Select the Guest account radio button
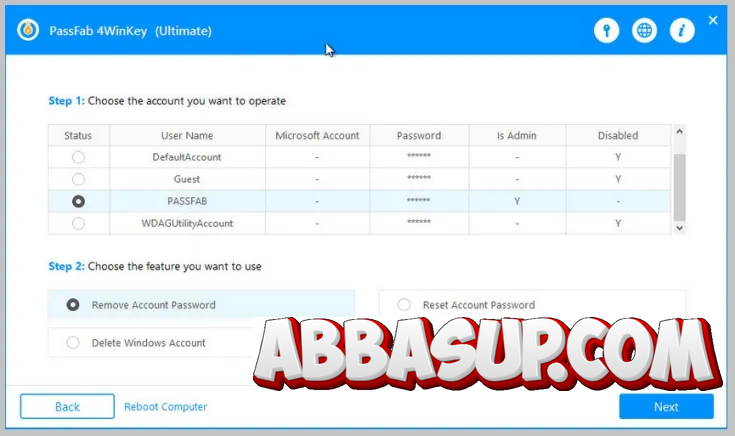Screen dimensions: 735x436 78,179
